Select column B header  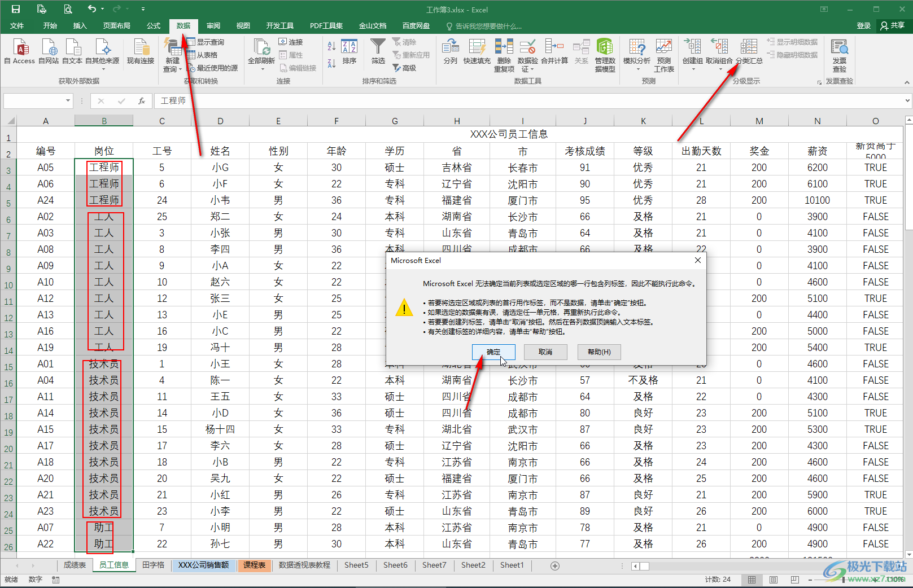[104, 121]
